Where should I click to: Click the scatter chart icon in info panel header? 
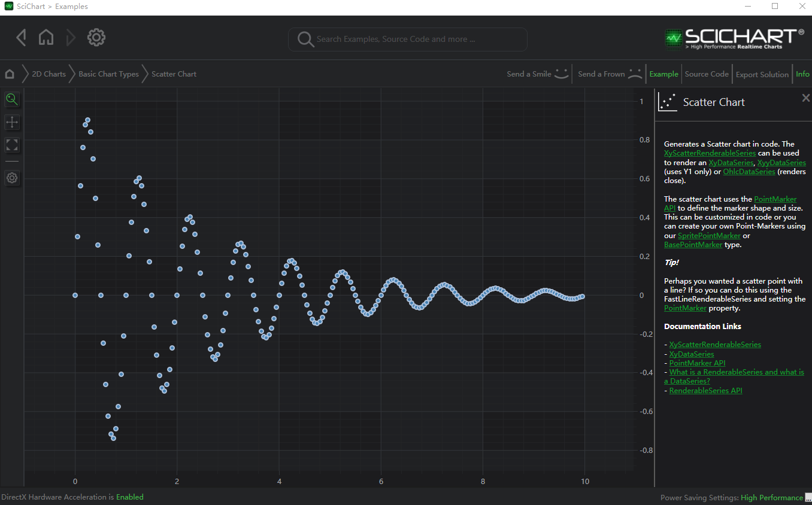(x=667, y=102)
